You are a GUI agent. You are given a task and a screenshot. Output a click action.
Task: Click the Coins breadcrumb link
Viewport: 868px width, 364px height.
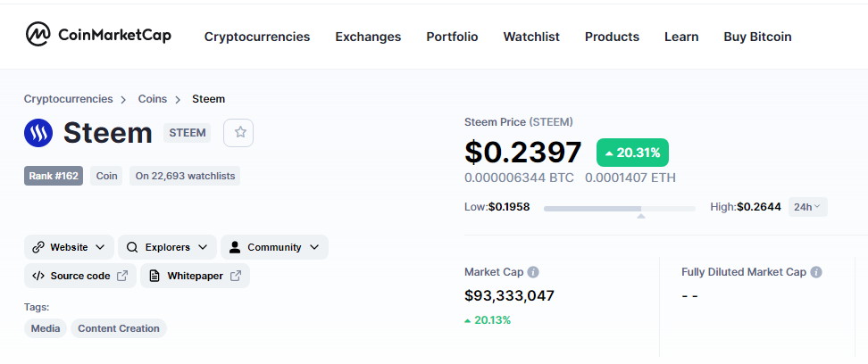(x=152, y=99)
